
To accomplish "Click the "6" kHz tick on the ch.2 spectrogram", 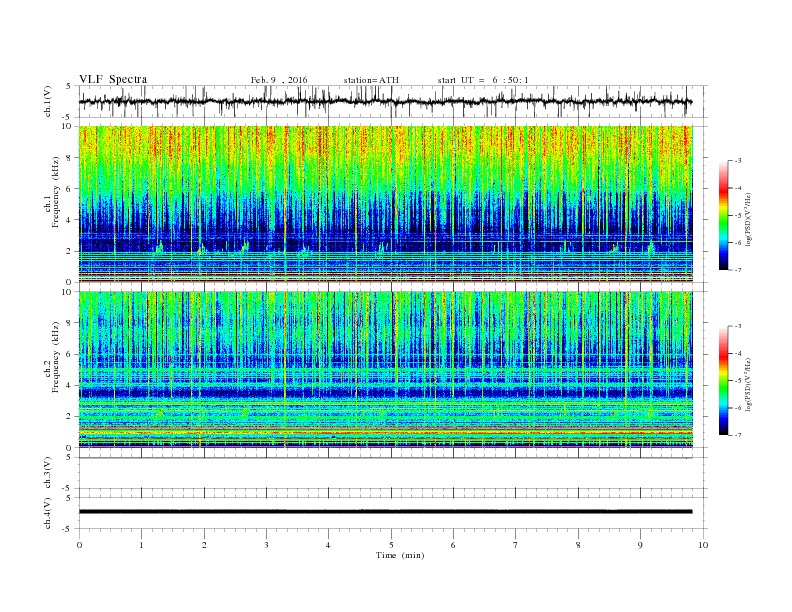I will coord(69,354).
